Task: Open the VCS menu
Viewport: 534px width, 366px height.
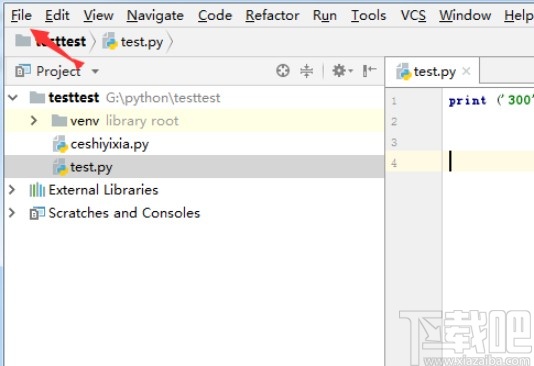Action: click(x=413, y=16)
